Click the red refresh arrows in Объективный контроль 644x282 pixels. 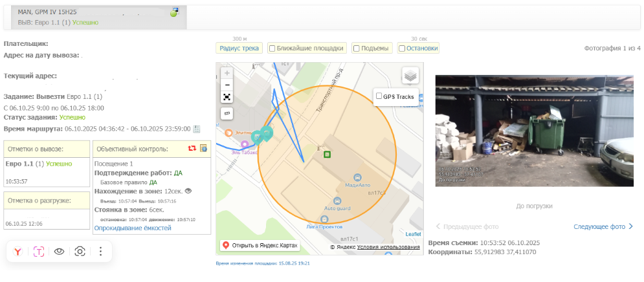[x=192, y=148]
